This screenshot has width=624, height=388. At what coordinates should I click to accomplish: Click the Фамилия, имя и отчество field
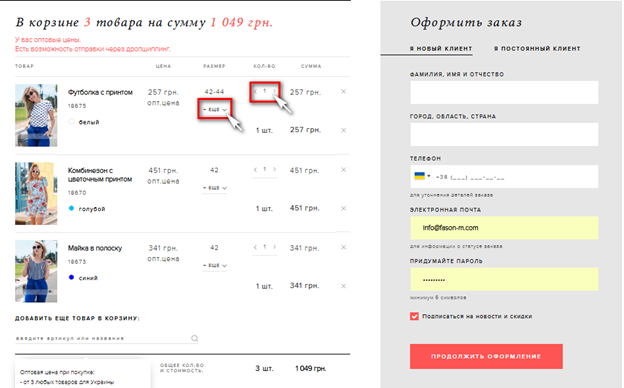(x=504, y=92)
